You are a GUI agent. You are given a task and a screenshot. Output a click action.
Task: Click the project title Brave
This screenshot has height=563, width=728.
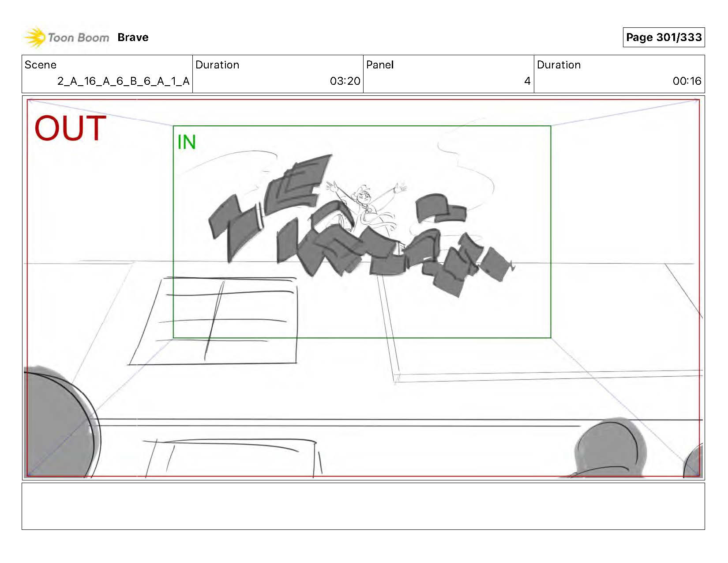click(x=133, y=38)
